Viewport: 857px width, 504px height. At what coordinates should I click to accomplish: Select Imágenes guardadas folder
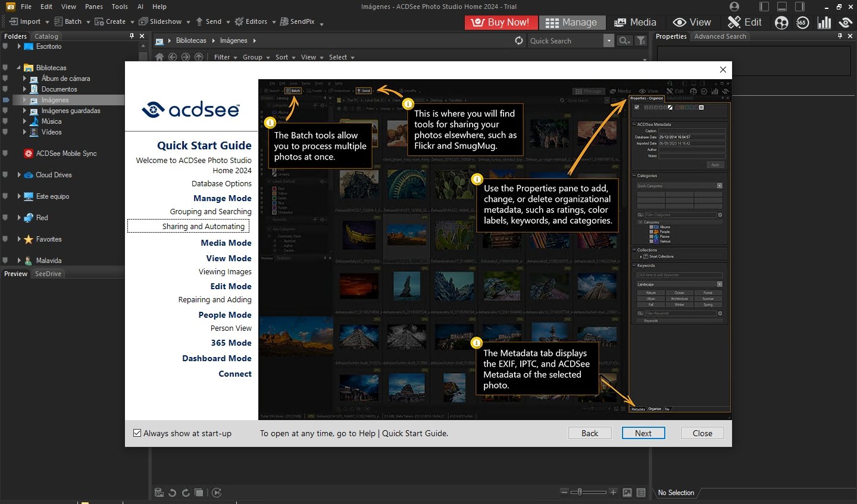click(71, 111)
